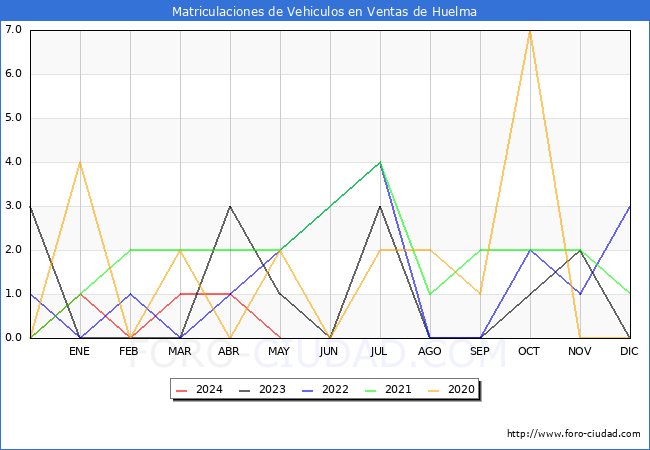Select the 2023 legend label

(272, 390)
